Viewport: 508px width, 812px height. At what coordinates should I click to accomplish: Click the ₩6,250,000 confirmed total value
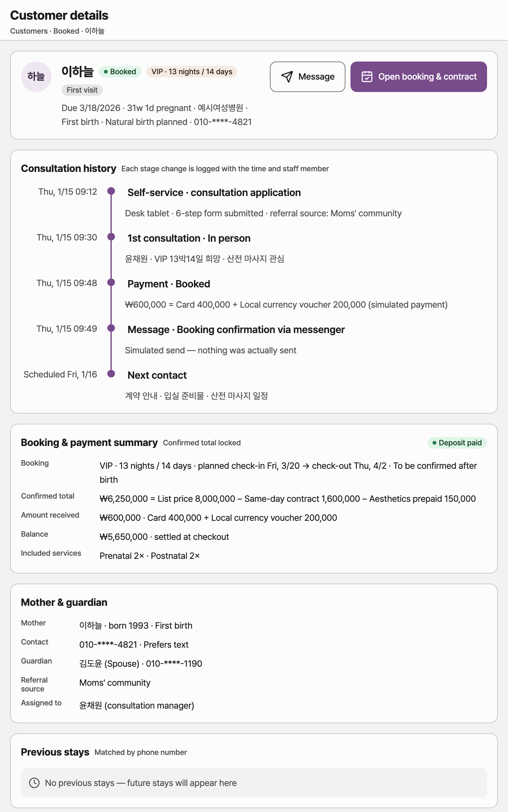pos(288,499)
